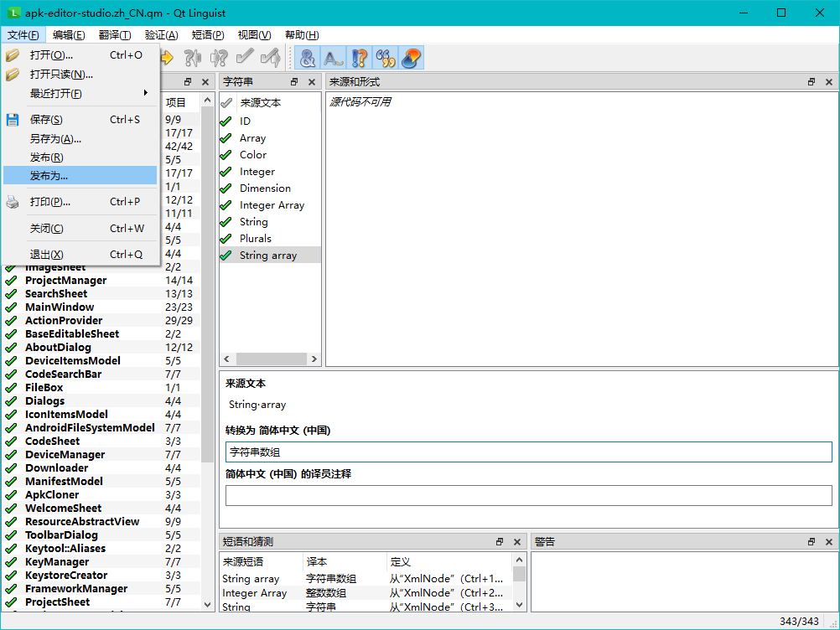Choose Release As in File menu
This screenshot has height=630, width=840.
pyautogui.click(x=80, y=176)
